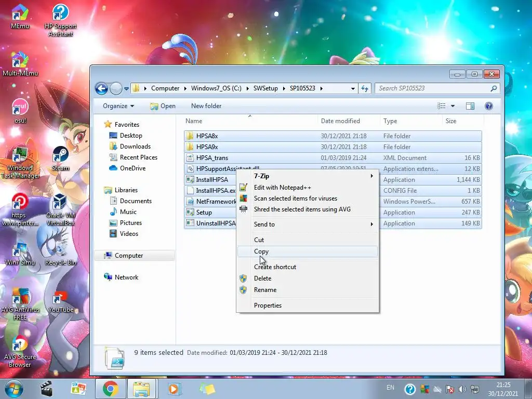Select Oracle VM VirtualBox desktop icon
The image size is (532, 399).
pos(60,209)
